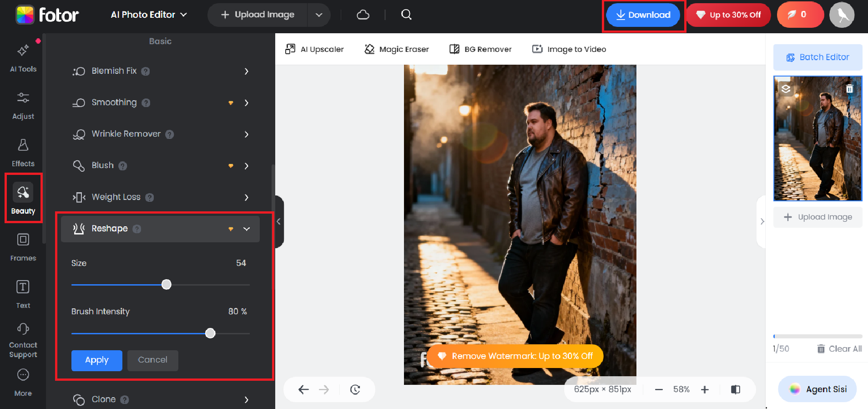This screenshot has height=409, width=868.
Task: Undo the last edit
Action: 303,389
